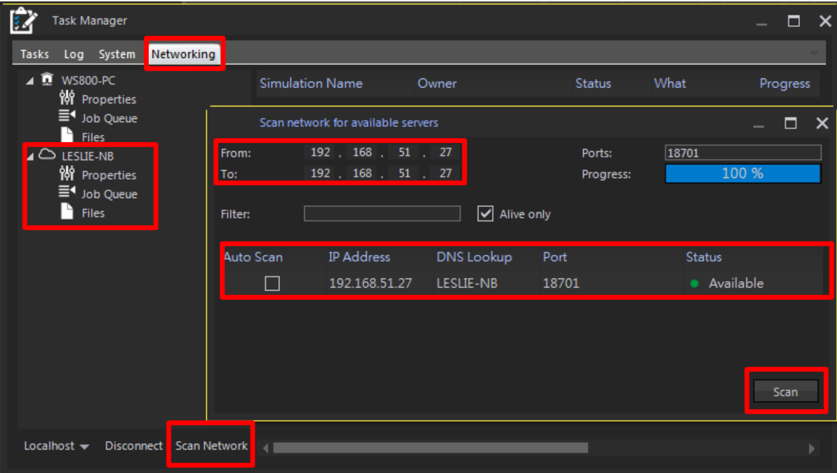Click the Scan Network button

(x=211, y=446)
